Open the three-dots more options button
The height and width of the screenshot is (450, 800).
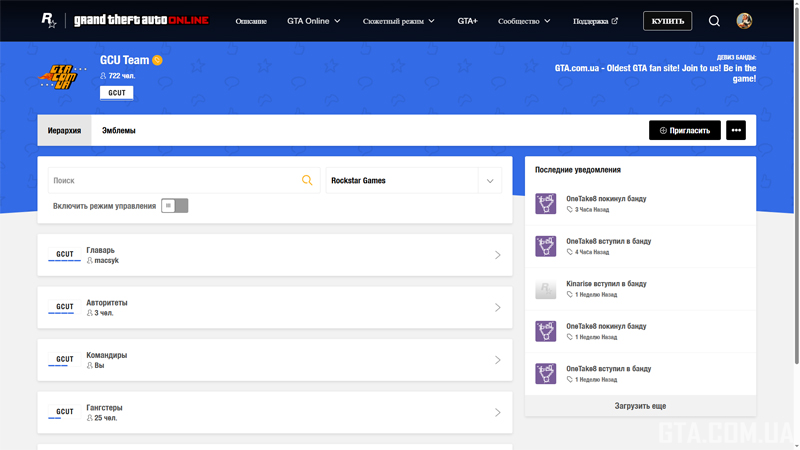coord(736,130)
